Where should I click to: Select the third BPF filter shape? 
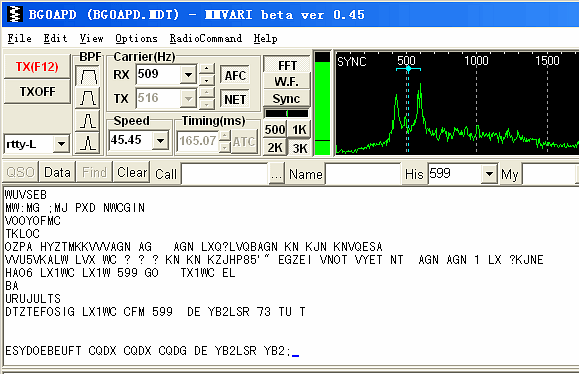pyautogui.click(x=88, y=120)
